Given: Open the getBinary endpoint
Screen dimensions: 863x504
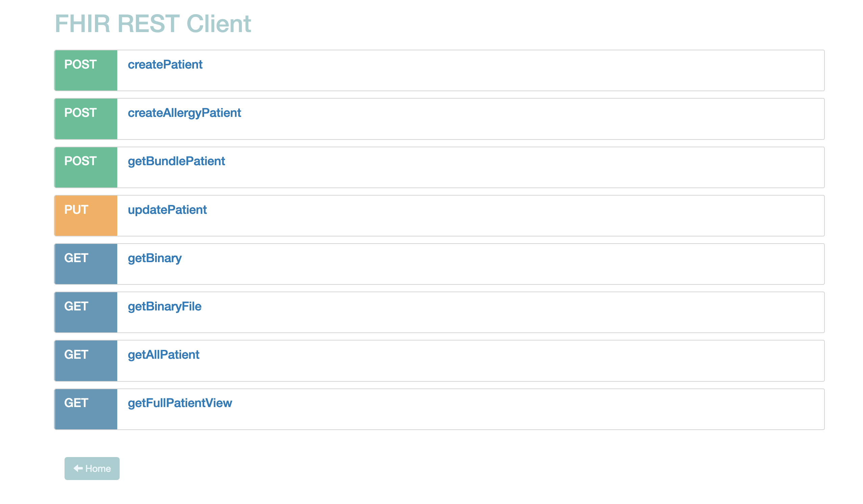Looking at the screenshot, I should pyautogui.click(x=154, y=258).
